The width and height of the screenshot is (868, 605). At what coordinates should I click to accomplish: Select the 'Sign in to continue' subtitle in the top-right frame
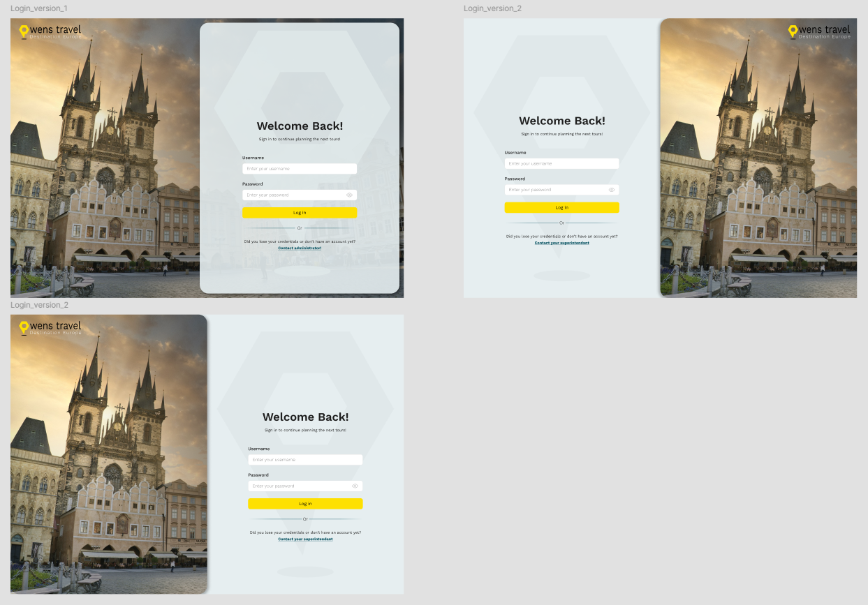coord(562,134)
